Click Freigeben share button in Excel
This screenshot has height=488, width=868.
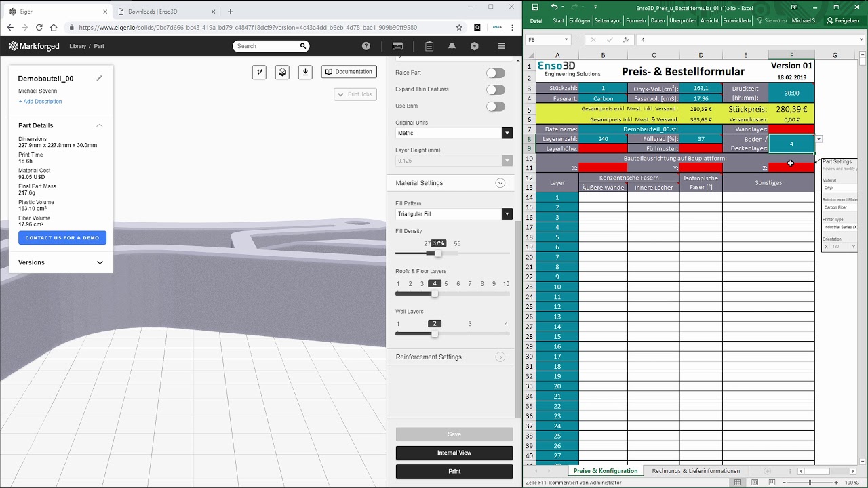pyautogui.click(x=842, y=21)
